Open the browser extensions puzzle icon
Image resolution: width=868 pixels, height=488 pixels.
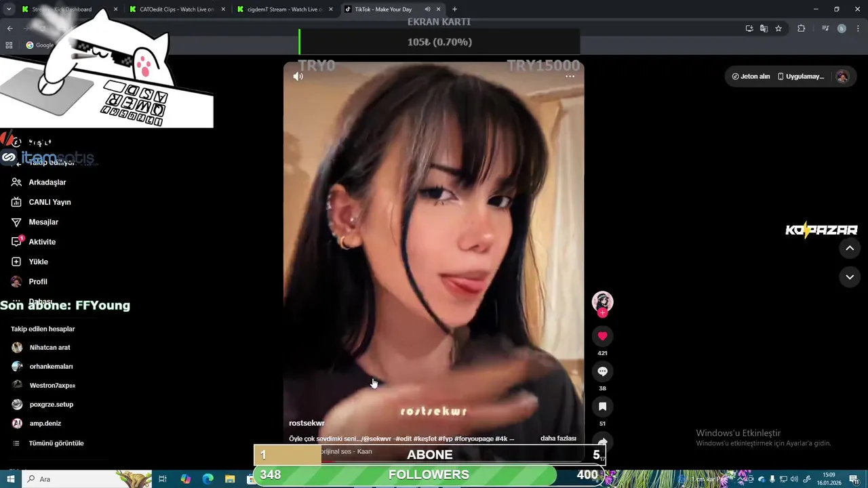[801, 28]
